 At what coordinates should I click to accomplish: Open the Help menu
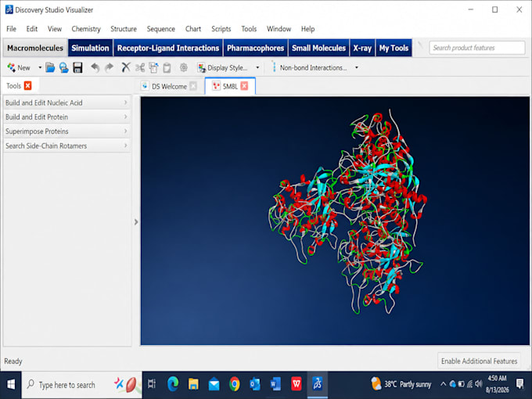pos(307,29)
